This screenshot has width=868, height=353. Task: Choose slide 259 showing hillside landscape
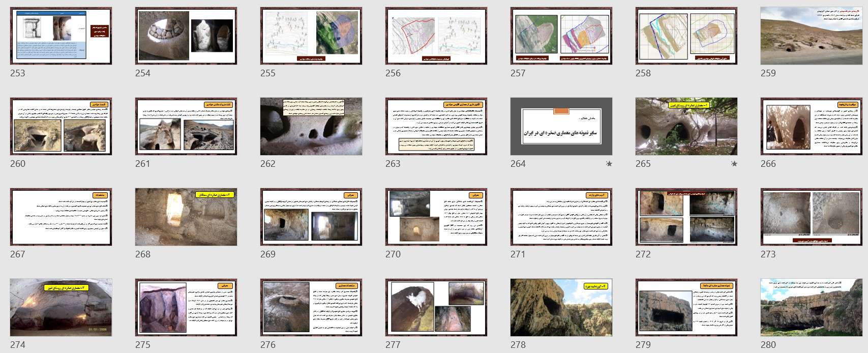coord(812,36)
